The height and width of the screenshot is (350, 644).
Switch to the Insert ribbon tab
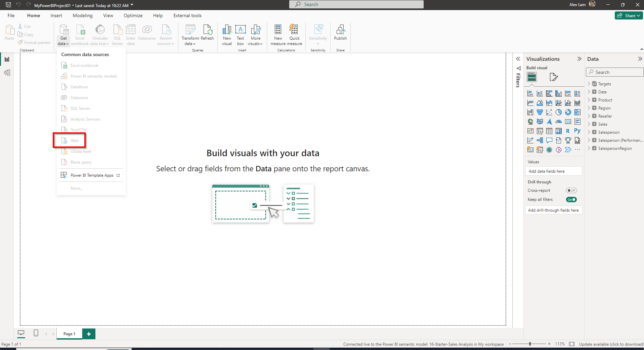point(56,15)
